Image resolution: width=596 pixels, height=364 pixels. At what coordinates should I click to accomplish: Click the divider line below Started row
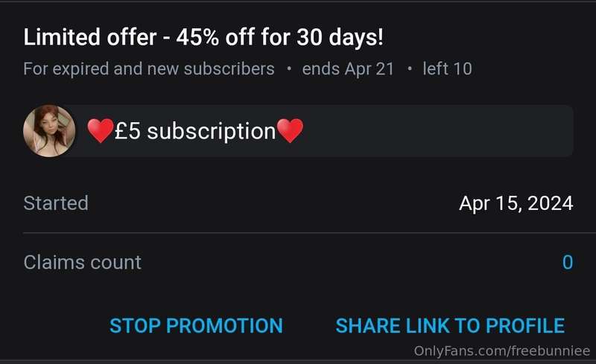309,232
